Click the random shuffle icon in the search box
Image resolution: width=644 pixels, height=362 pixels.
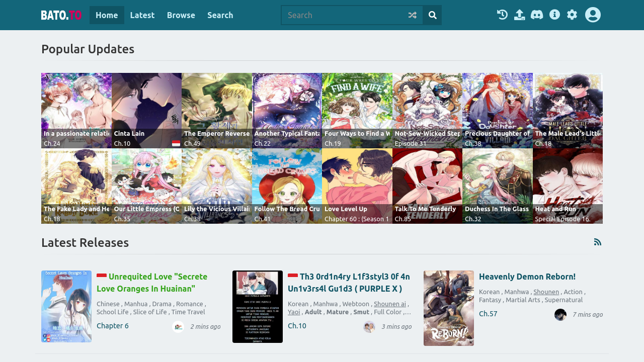coord(413,15)
